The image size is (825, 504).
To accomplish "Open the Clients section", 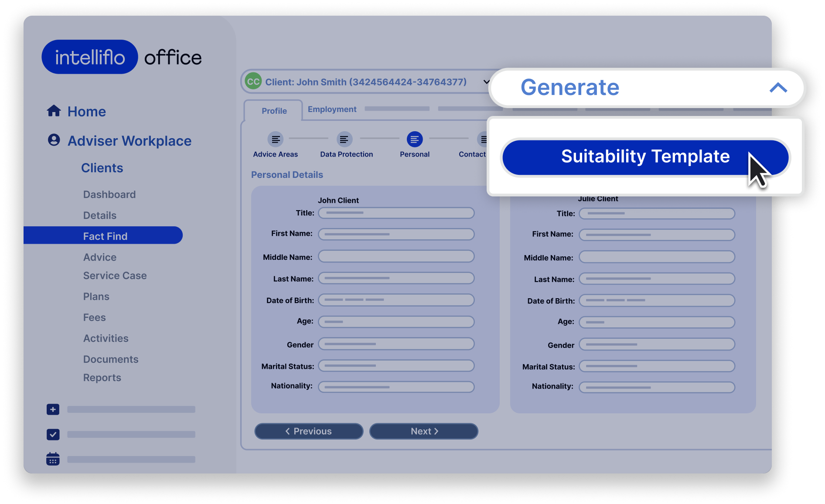I will coord(102,168).
